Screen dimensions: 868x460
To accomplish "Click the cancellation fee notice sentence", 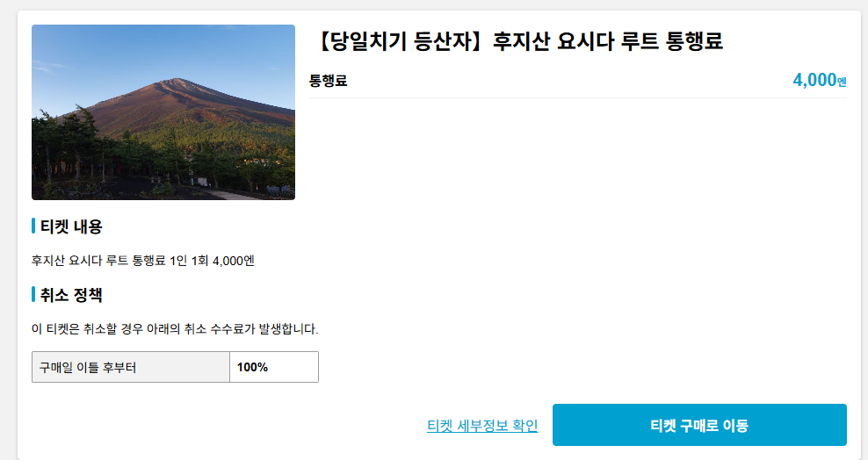I will [x=175, y=329].
